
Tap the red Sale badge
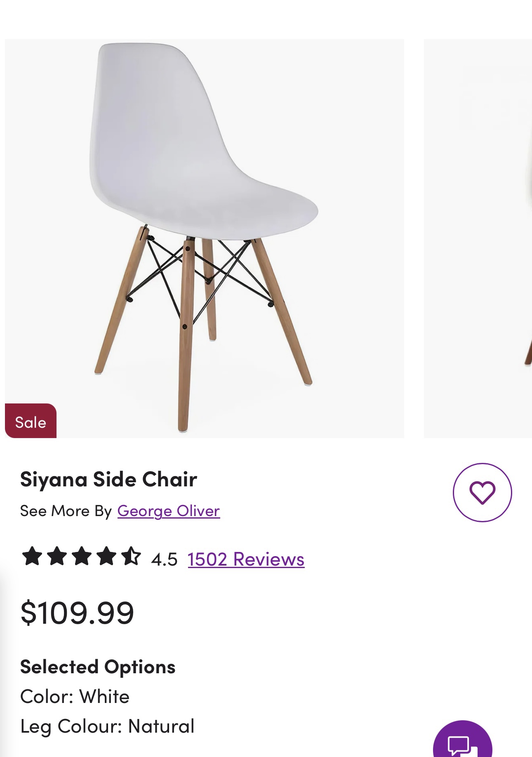pos(31,422)
